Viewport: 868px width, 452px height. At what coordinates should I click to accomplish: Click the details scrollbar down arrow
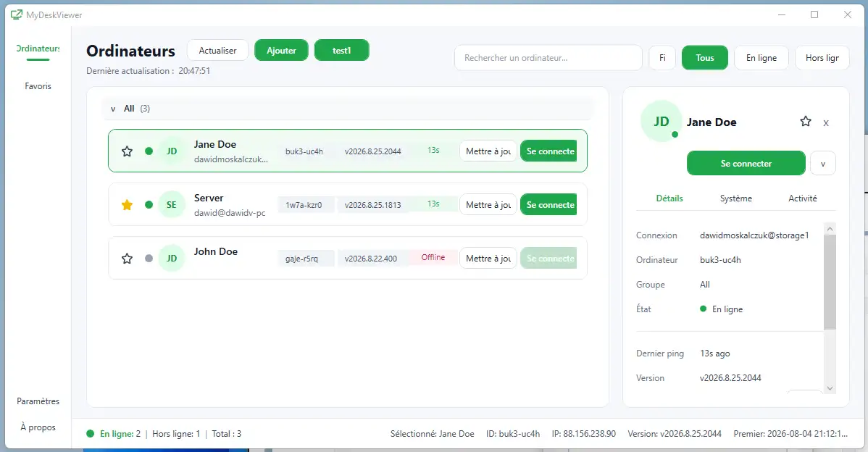(x=830, y=388)
